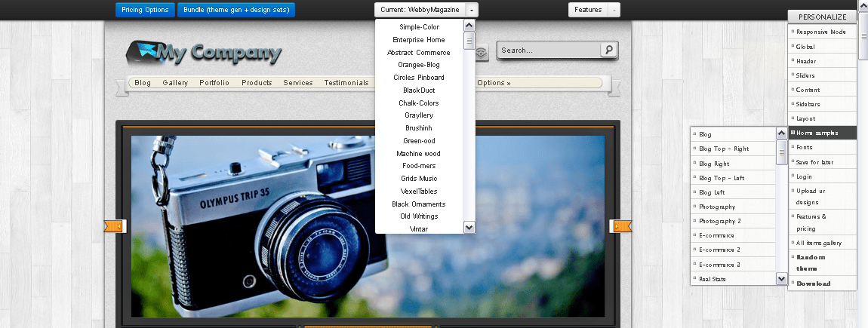
Task: Open Responsive Mode in Personalize panel
Action: coord(823,32)
